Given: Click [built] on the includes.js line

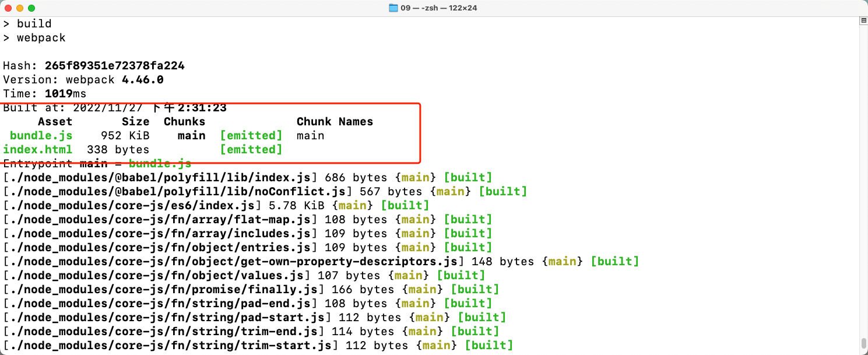Looking at the screenshot, I should pyautogui.click(x=468, y=234).
